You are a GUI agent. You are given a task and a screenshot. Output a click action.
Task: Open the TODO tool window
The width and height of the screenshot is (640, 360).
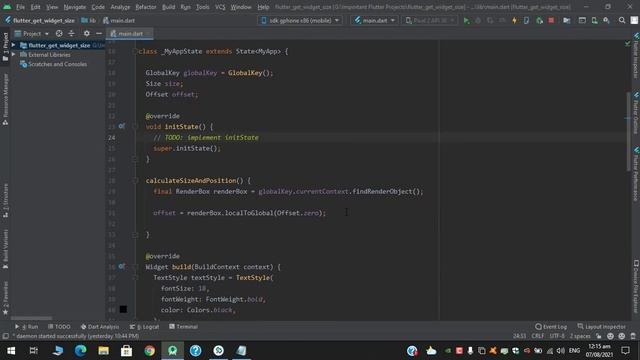[59, 327]
